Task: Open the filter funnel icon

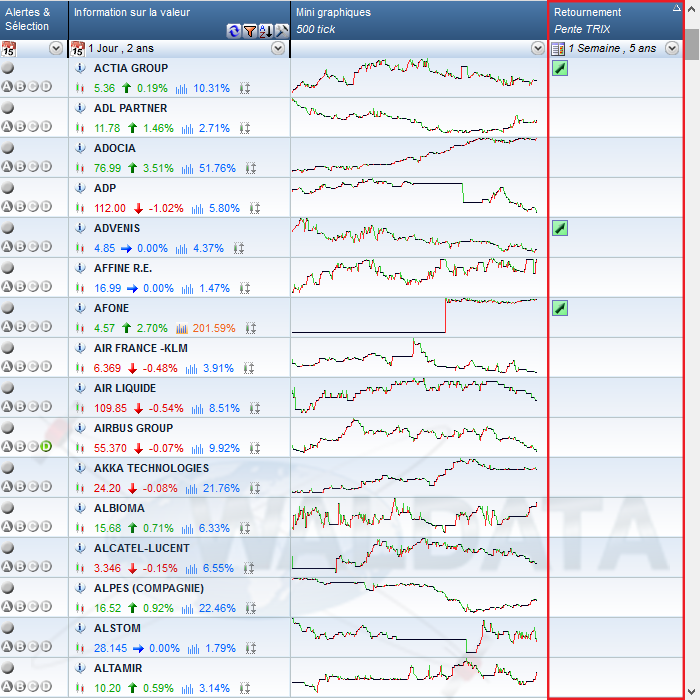Action: [250, 31]
